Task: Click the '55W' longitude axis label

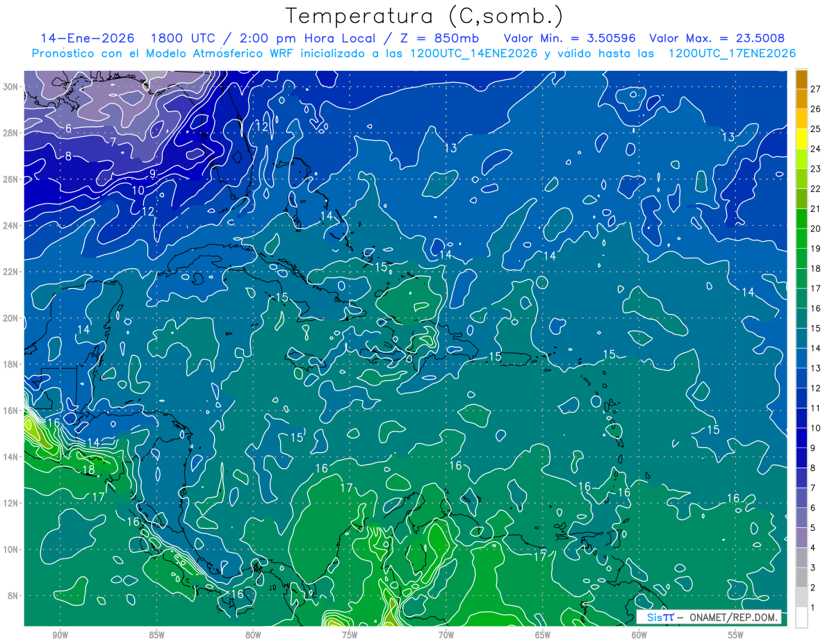Action: tap(736, 636)
